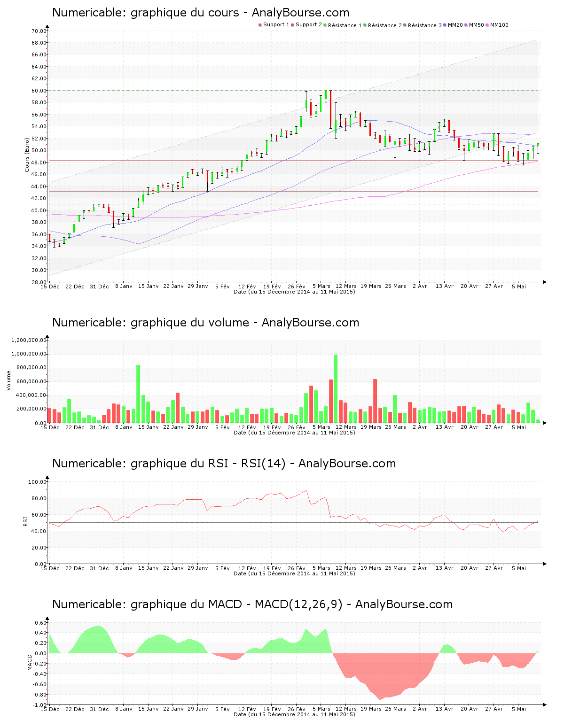Screen dimensions: 564x728
Task: Click the MACD(12,26,9) chart title
Action: [252, 604]
